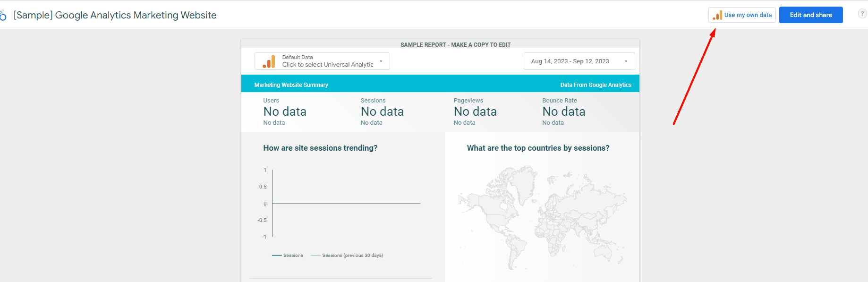
Task: Click the date range dropdown arrow
Action: pyautogui.click(x=626, y=61)
